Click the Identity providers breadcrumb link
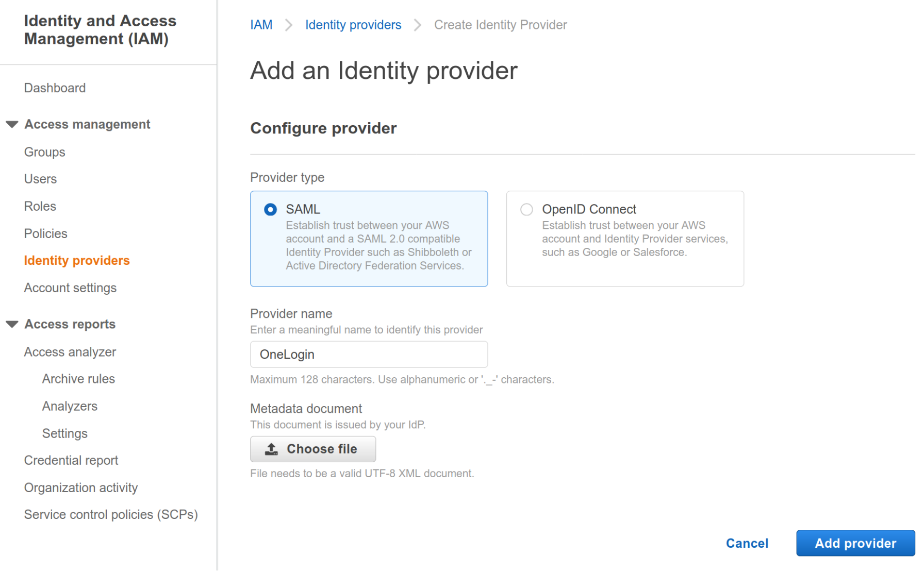924x571 pixels. click(x=353, y=25)
